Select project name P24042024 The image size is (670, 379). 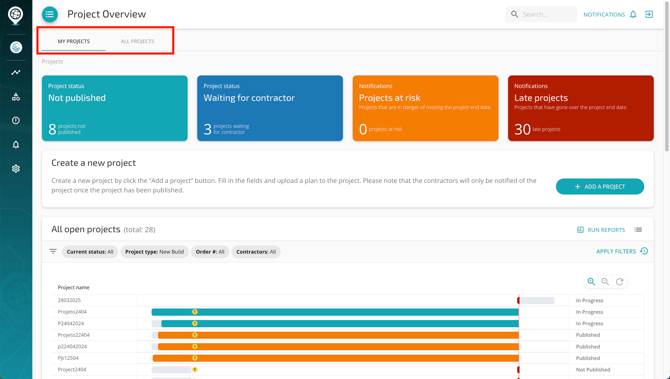pyautogui.click(x=71, y=323)
